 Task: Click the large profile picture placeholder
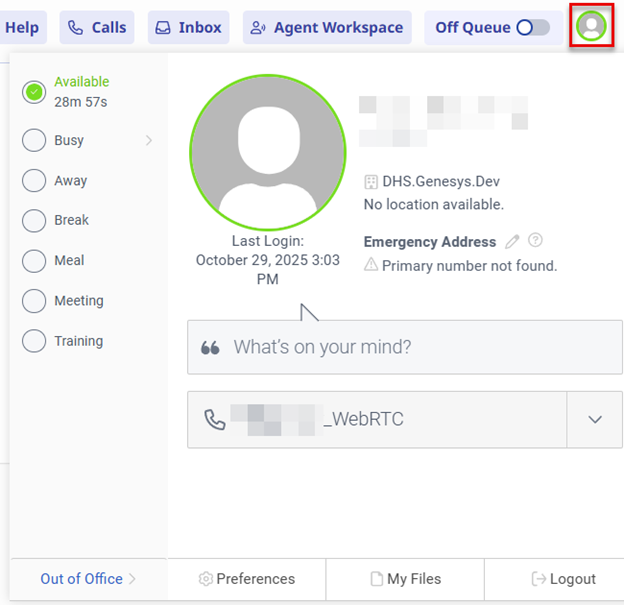(267, 151)
